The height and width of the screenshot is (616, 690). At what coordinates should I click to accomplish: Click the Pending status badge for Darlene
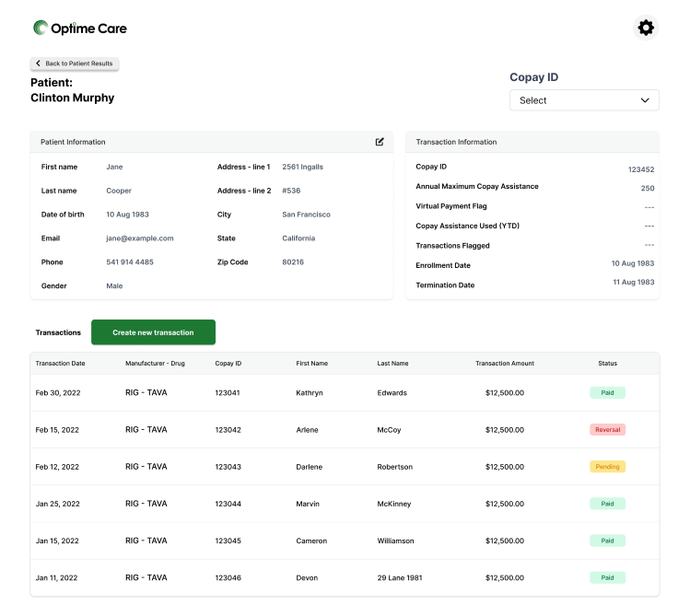[607, 467]
